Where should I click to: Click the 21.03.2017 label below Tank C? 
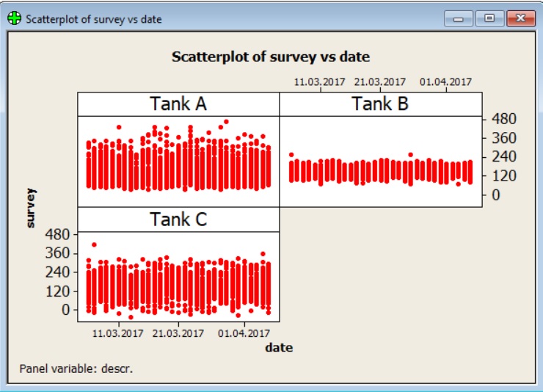tap(178, 333)
